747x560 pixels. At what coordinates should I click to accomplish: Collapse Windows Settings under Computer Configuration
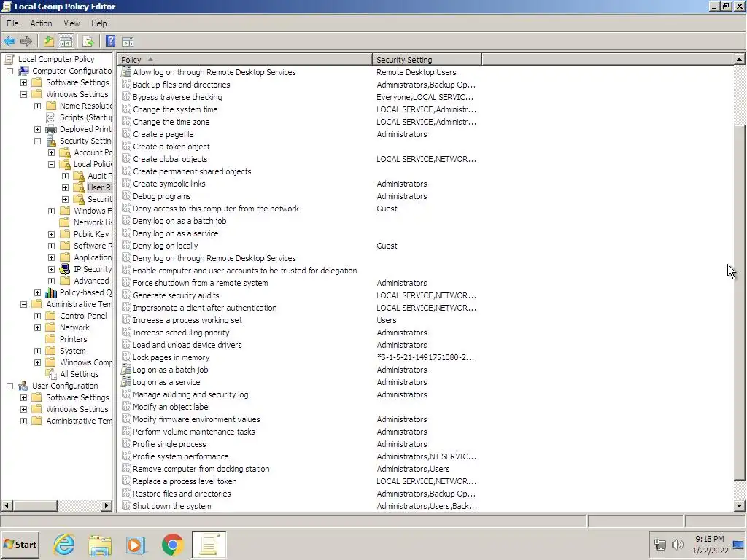click(x=23, y=94)
